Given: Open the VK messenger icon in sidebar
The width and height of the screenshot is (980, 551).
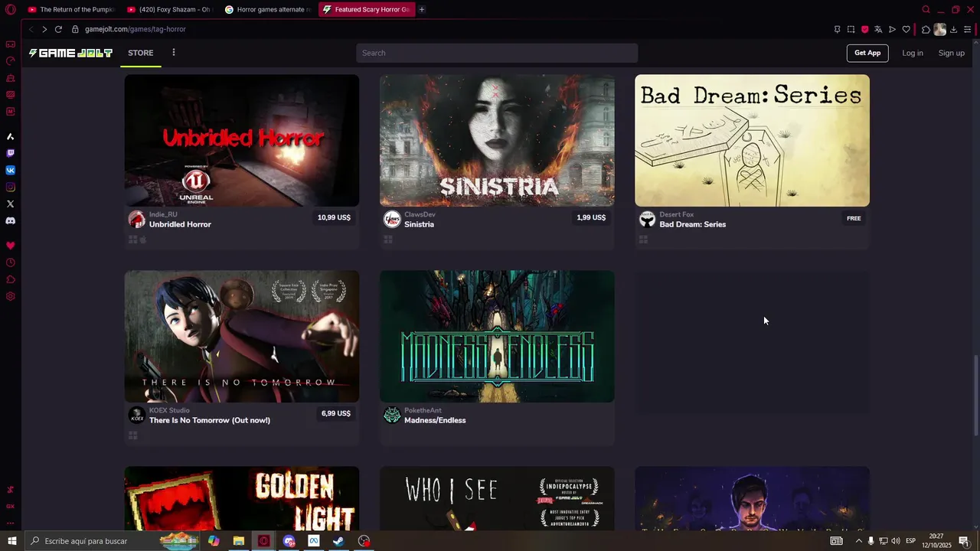Looking at the screenshot, I should (x=10, y=170).
